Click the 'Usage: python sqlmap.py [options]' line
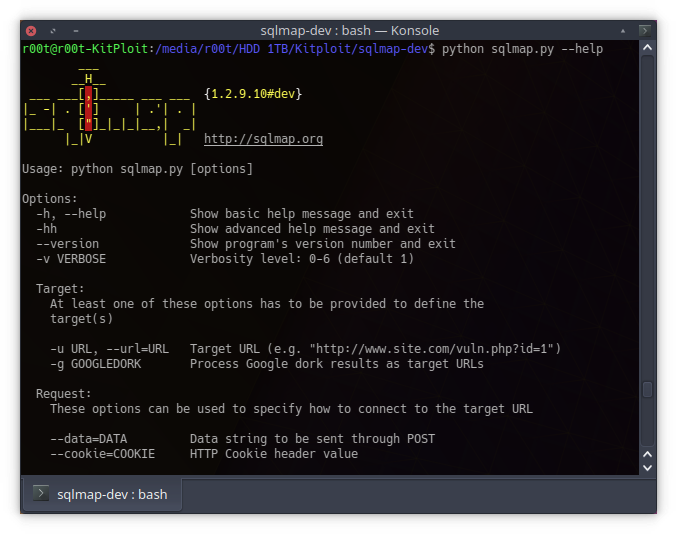 [137, 169]
